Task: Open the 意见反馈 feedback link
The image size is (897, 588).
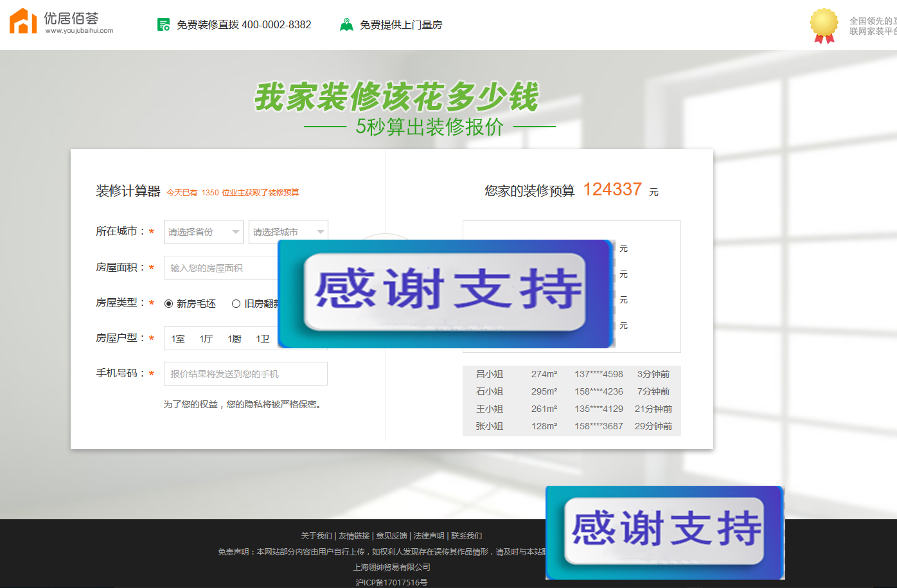Action: (393, 535)
